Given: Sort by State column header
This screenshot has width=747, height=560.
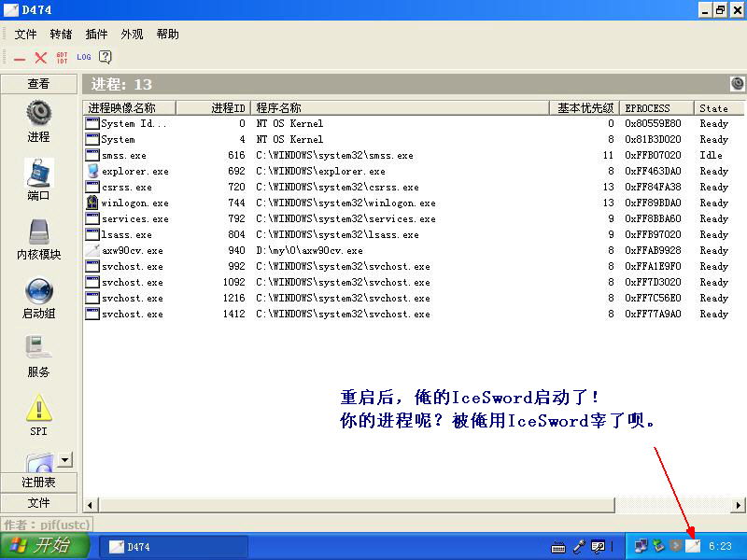Looking at the screenshot, I should [x=718, y=108].
